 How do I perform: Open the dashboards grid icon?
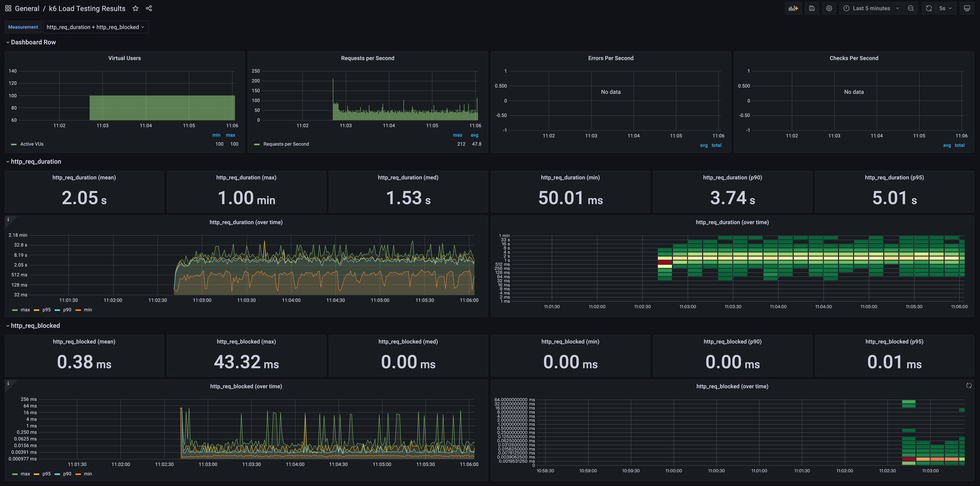coord(8,8)
